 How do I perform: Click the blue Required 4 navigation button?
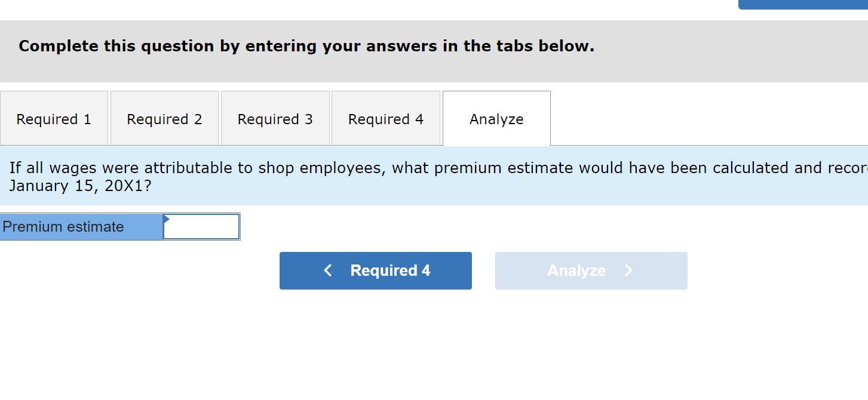point(375,270)
